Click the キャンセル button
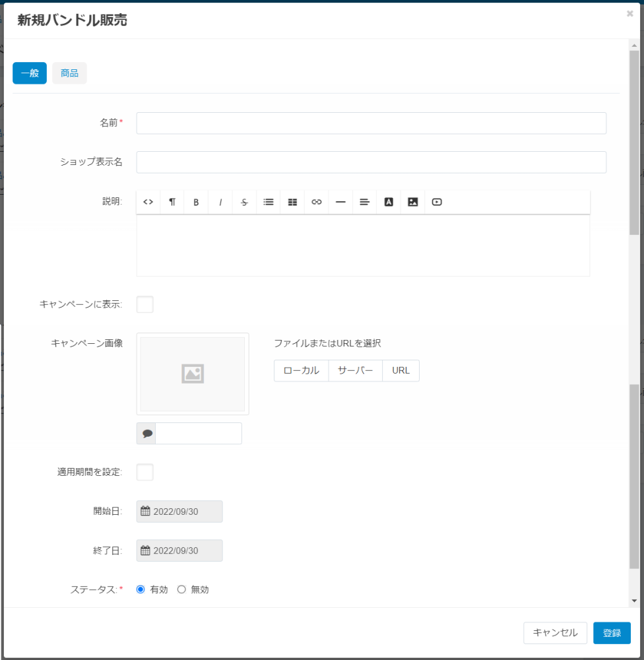Image resolution: width=644 pixels, height=660 pixels. point(555,633)
